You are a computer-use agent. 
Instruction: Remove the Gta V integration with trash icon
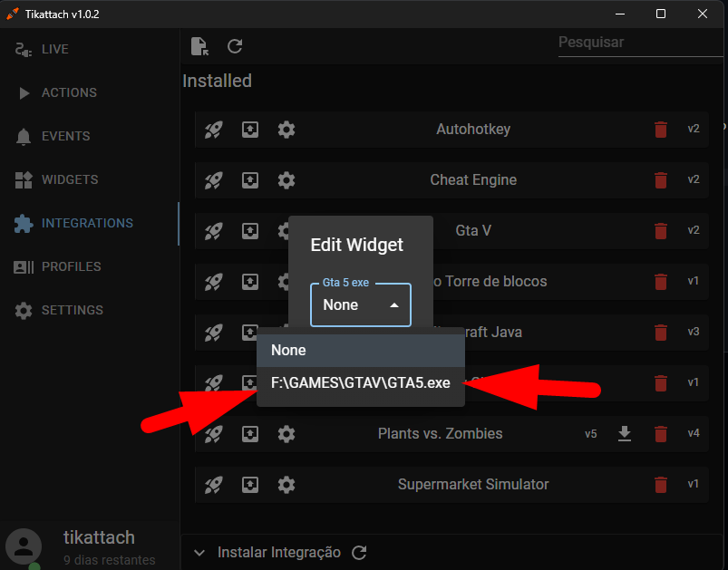tap(661, 231)
